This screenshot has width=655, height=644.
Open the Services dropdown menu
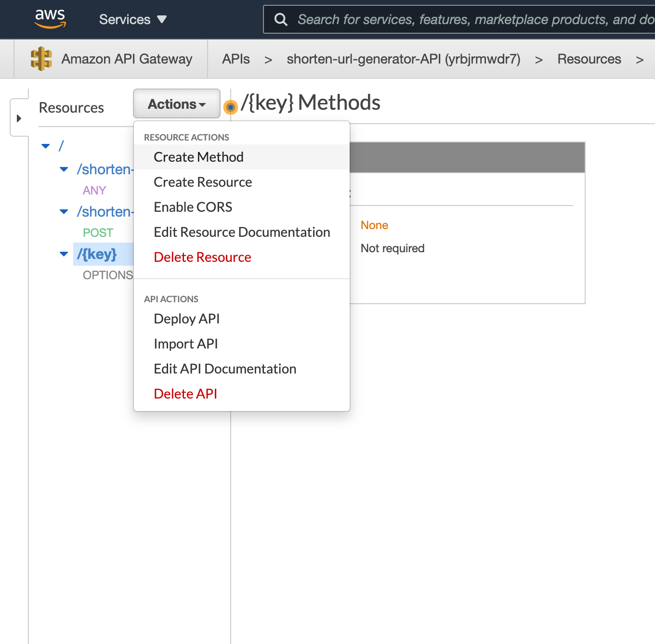pyautogui.click(x=133, y=19)
